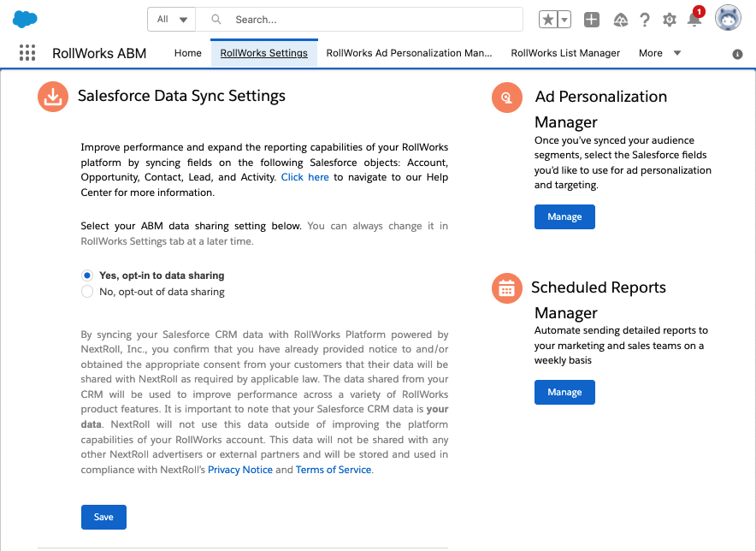Switch to the Home tab
The height and width of the screenshot is (551, 756).
click(x=188, y=53)
